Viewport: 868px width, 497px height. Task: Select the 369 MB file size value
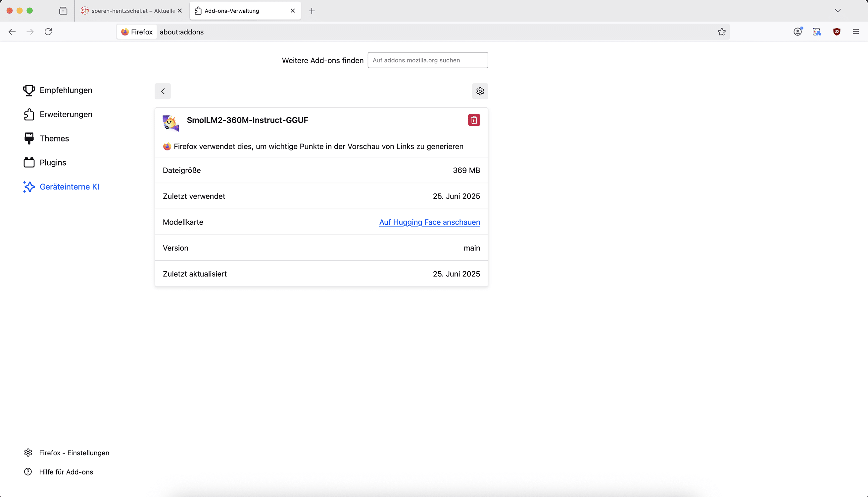point(466,170)
